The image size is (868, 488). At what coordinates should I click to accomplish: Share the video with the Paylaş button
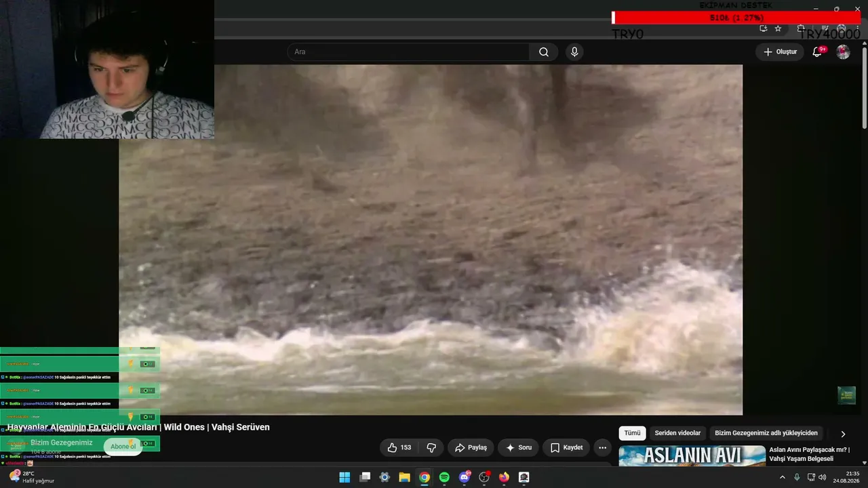pos(471,447)
